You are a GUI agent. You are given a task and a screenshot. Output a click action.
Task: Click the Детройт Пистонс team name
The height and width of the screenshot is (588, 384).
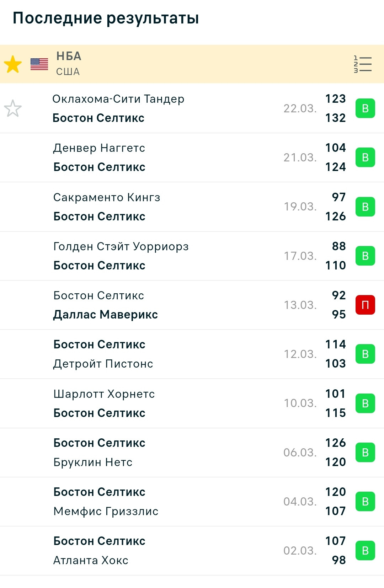[x=103, y=364]
